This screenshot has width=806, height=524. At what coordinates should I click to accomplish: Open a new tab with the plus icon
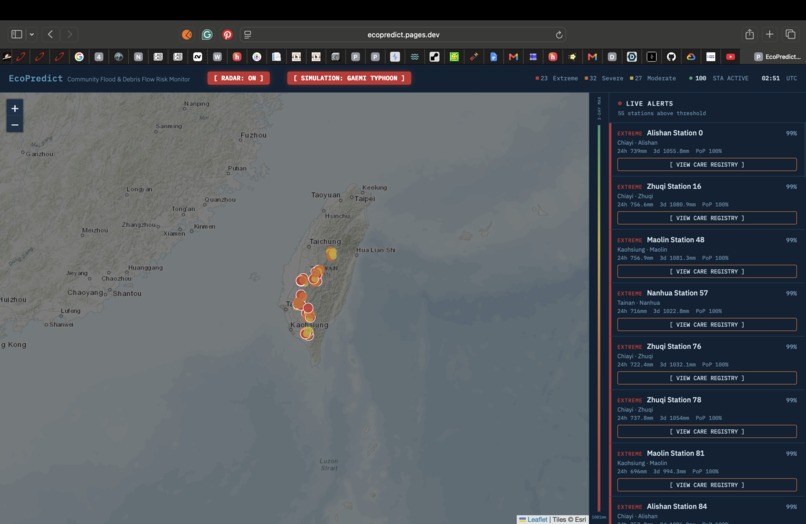(770, 34)
